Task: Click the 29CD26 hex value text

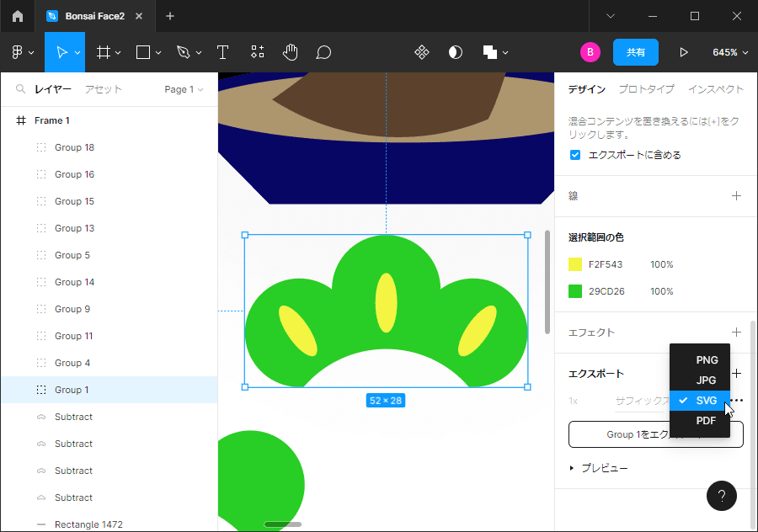Action: pyautogui.click(x=606, y=291)
